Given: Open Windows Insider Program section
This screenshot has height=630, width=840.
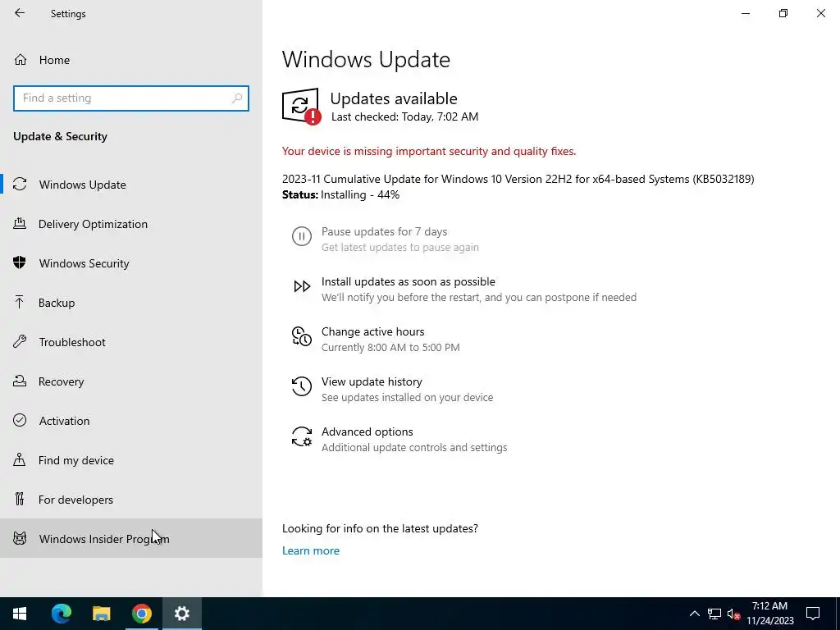Looking at the screenshot, I should (x=130, y=538).
